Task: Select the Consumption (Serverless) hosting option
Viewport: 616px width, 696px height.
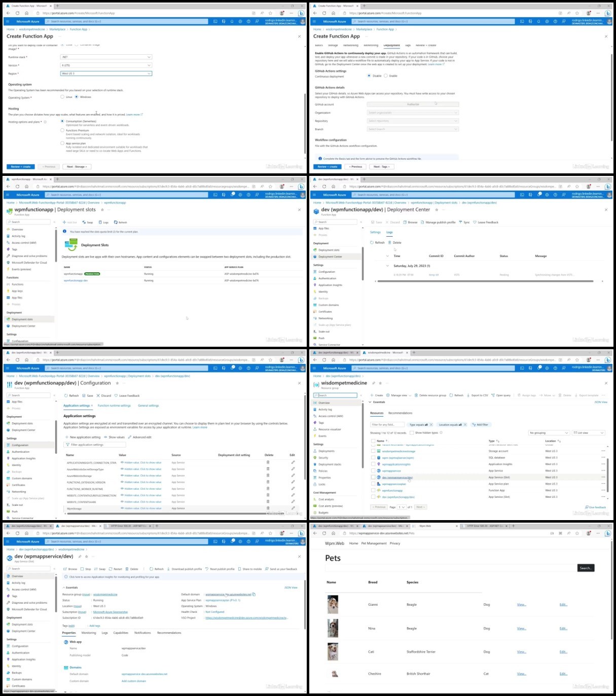Action: (62, 121)
